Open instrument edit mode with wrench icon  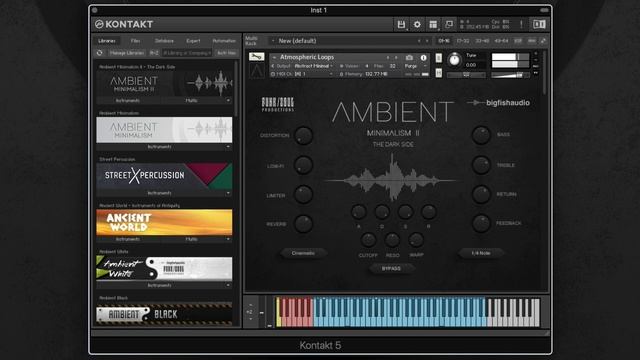coord(256,57)
